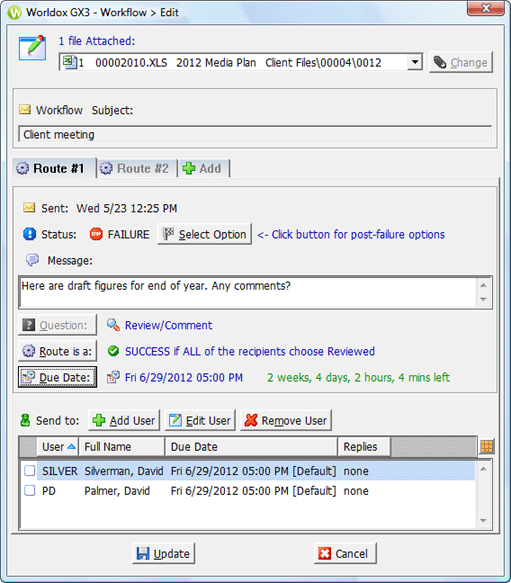Image resolution: width=511 pixels, height=583 pixels.
Task: Click the Workflow Subject input field
Action: (x=255, y=135)
